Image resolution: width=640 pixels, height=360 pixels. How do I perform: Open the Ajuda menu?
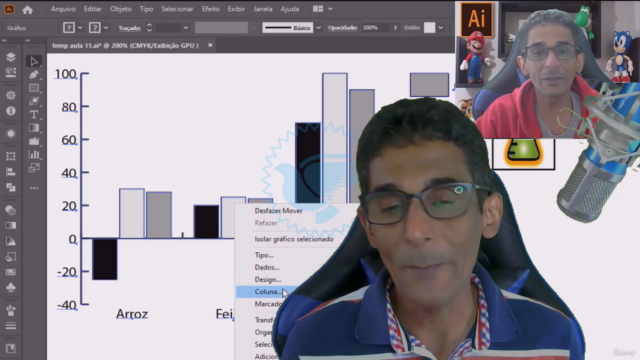290,9
